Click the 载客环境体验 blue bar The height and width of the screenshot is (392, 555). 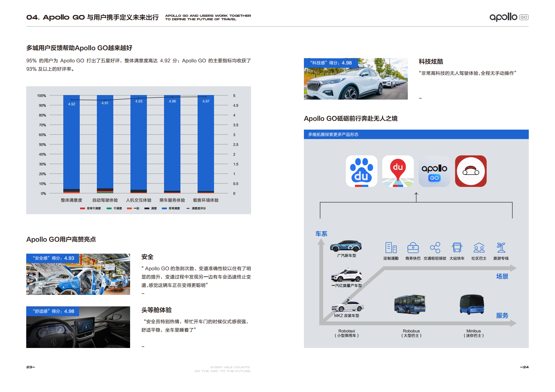coord(206,143)
